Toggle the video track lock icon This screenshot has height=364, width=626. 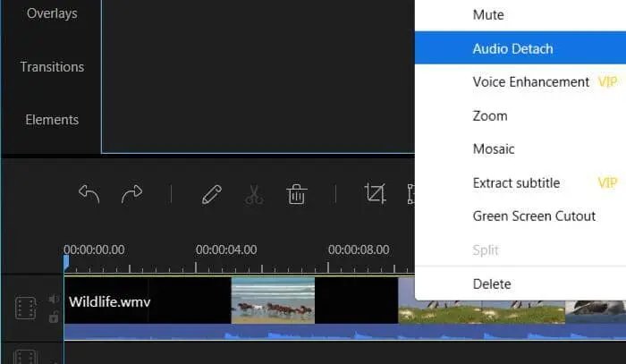pos(54,317)
